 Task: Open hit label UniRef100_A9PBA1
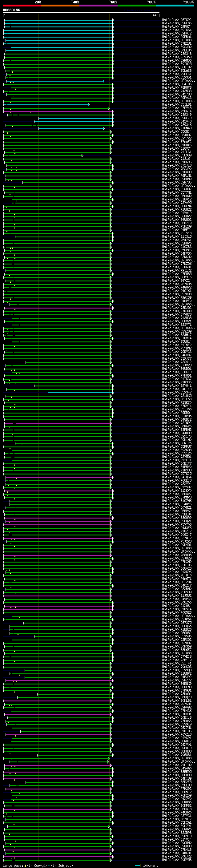177,37
